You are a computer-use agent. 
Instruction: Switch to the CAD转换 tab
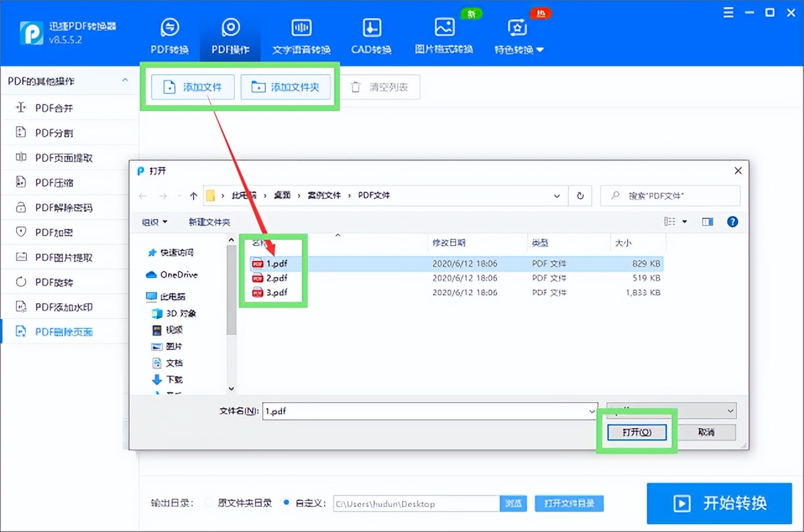[370, 34]
